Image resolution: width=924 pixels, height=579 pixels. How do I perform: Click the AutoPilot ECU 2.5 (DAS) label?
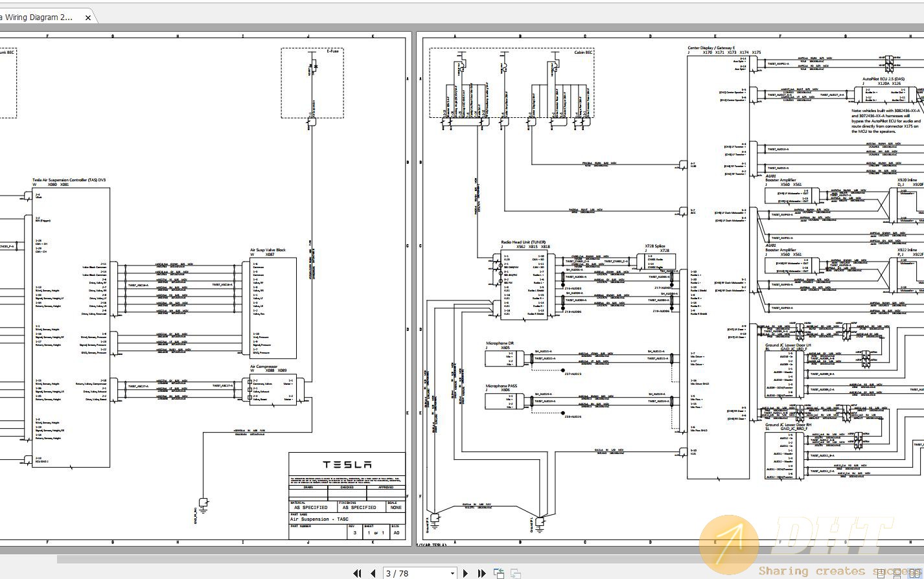(883, 79)
